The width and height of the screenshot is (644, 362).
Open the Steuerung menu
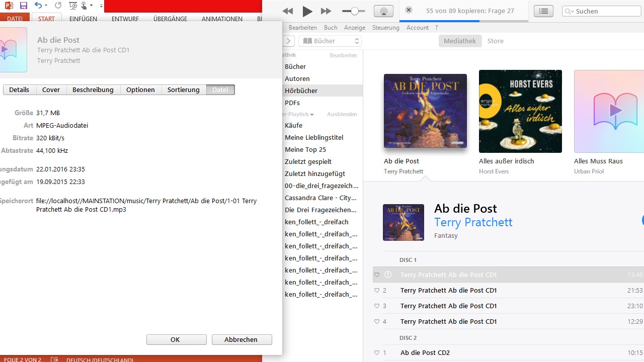click(386, 28)
